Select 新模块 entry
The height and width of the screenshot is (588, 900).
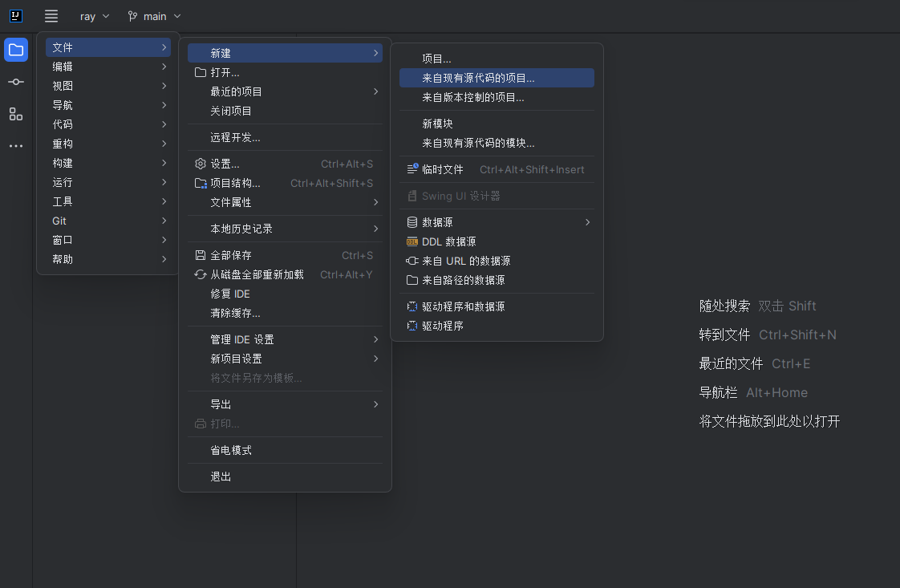pos(497,124)
